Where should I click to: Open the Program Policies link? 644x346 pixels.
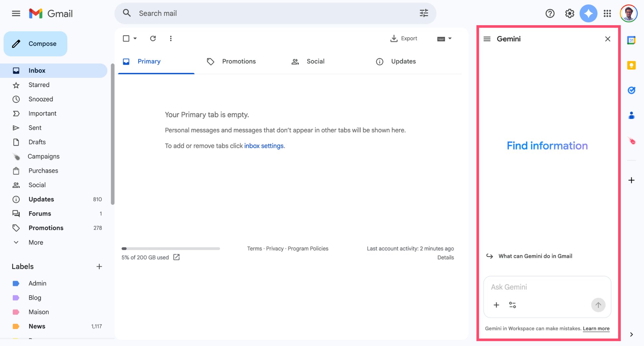click(308, 248)
